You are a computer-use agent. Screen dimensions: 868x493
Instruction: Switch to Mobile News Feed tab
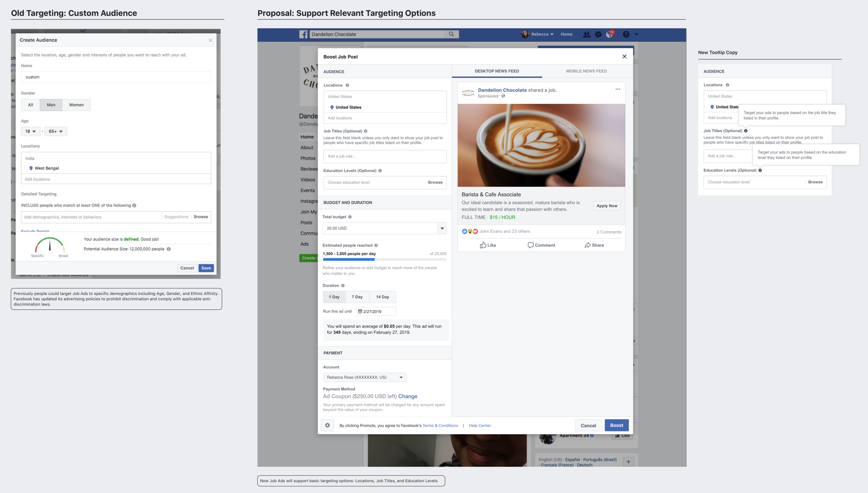pyautogui.click(x=586, y=71)
